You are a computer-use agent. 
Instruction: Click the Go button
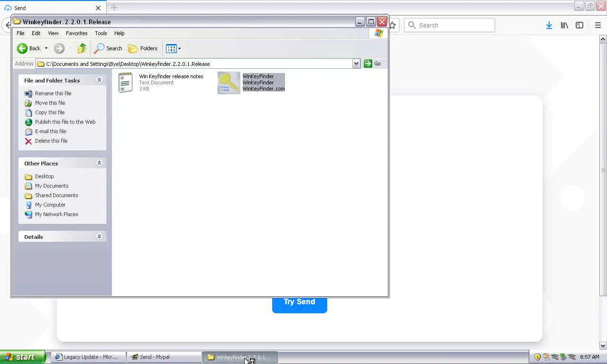pos(373,64)
